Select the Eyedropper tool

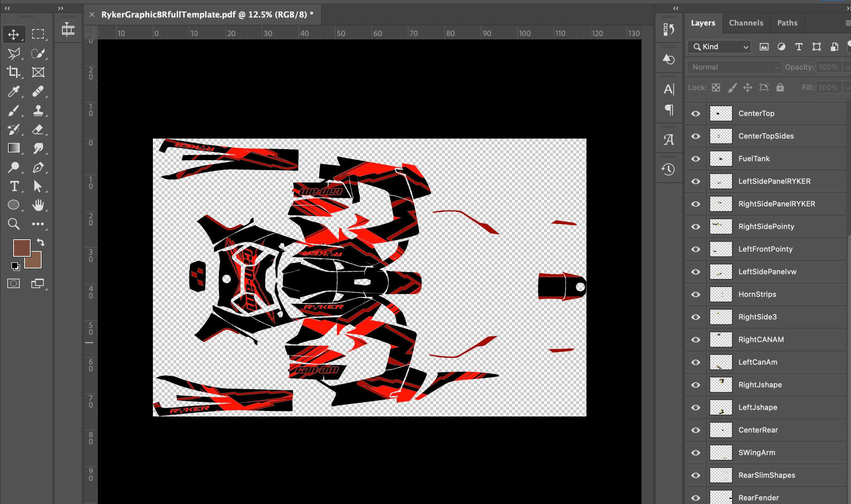tap(14, 91)
